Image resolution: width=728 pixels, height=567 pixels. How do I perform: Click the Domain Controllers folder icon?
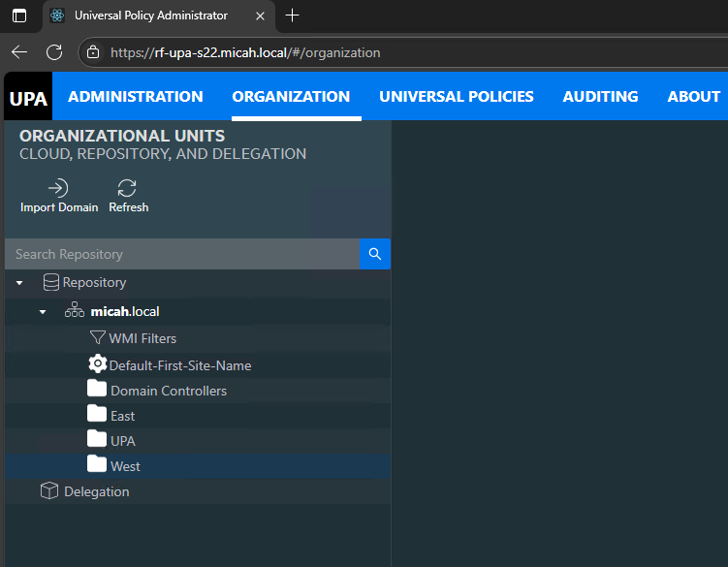(97, 390)
